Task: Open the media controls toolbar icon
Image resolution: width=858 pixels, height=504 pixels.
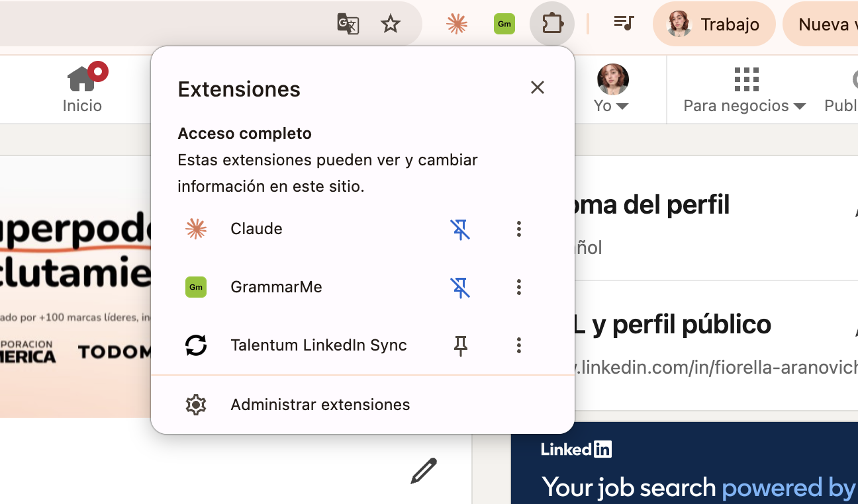Action: click(x=624, y=24)
